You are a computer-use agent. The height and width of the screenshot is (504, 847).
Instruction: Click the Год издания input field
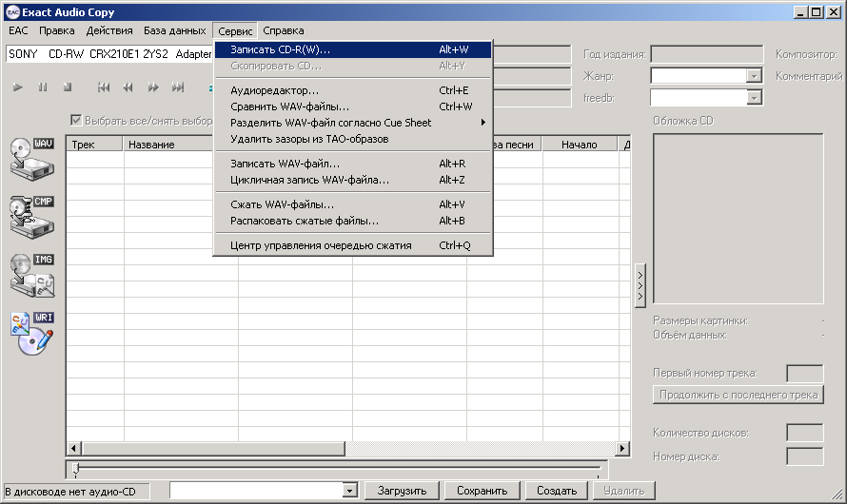(706, 54)
